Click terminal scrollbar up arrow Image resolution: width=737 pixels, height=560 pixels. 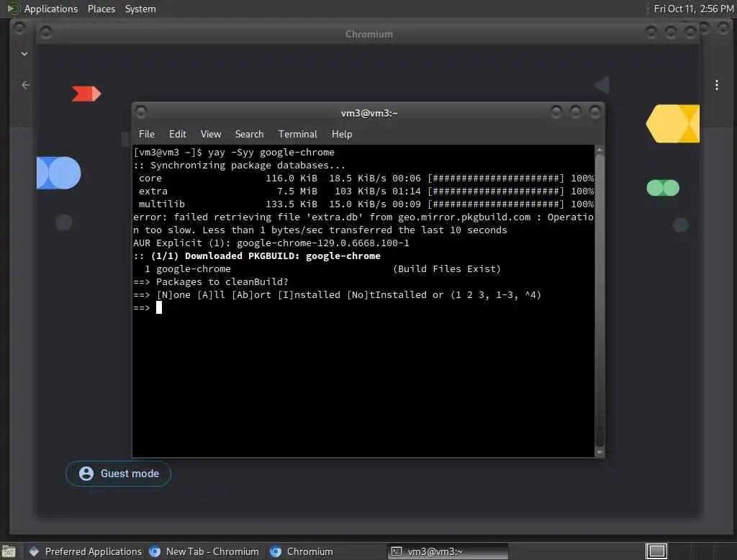[600, 150]
